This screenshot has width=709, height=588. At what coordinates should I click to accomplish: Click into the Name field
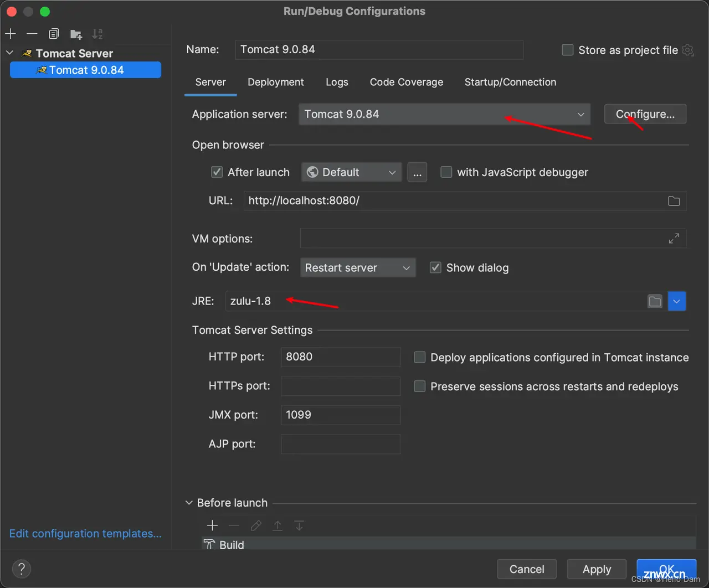[379, 49]
